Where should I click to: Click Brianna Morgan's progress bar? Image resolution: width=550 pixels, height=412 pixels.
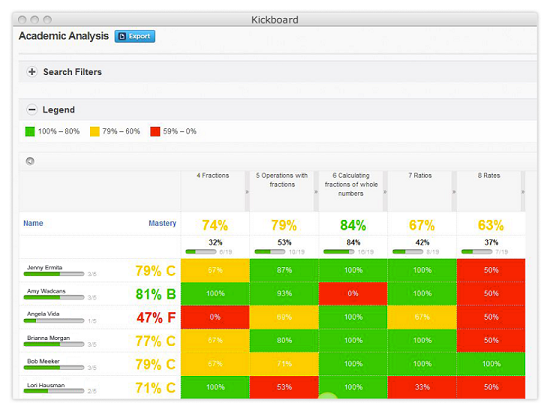pyautogui.click(x=54, y=344)
